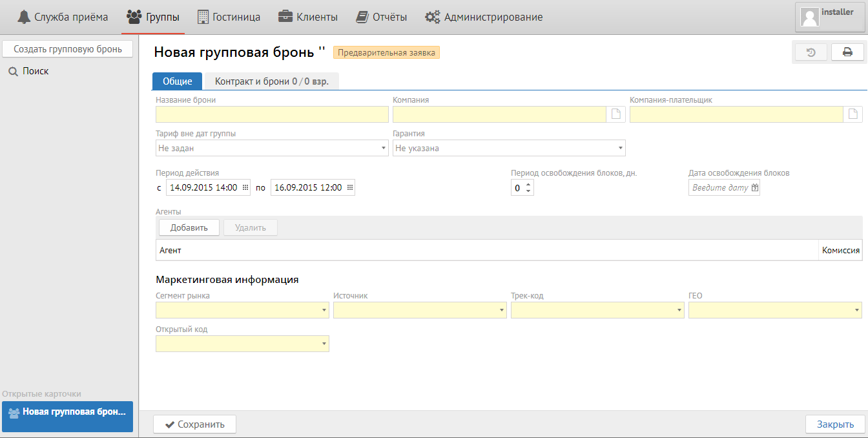Open picker icon next to Компания-плательщик field
This screenshot has height=438, width=868.
(853, 114)
